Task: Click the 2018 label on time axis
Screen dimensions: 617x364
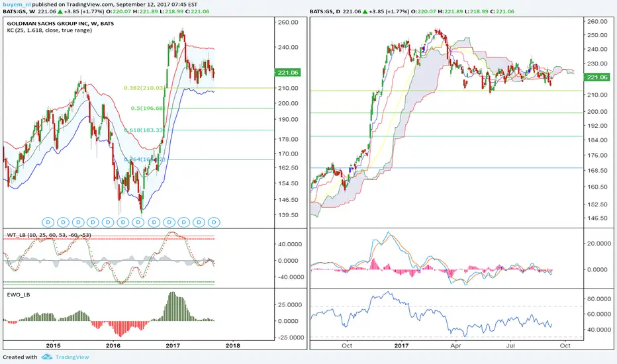Action: [x=232, y=345]
